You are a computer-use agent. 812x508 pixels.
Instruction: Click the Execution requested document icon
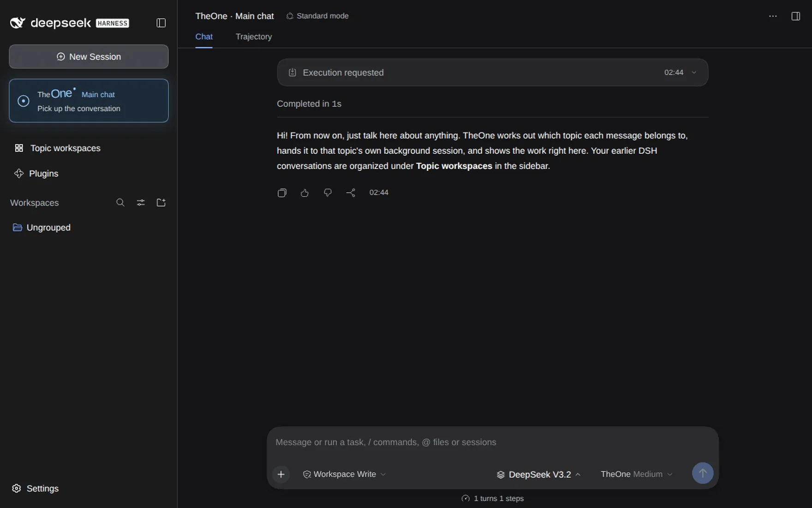pos(293,73)
